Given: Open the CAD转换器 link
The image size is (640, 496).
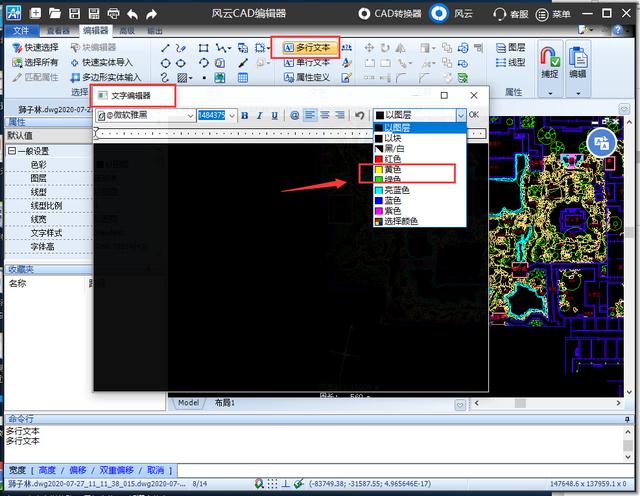Looking at the screenshot, I should click(x=390, y=13).
